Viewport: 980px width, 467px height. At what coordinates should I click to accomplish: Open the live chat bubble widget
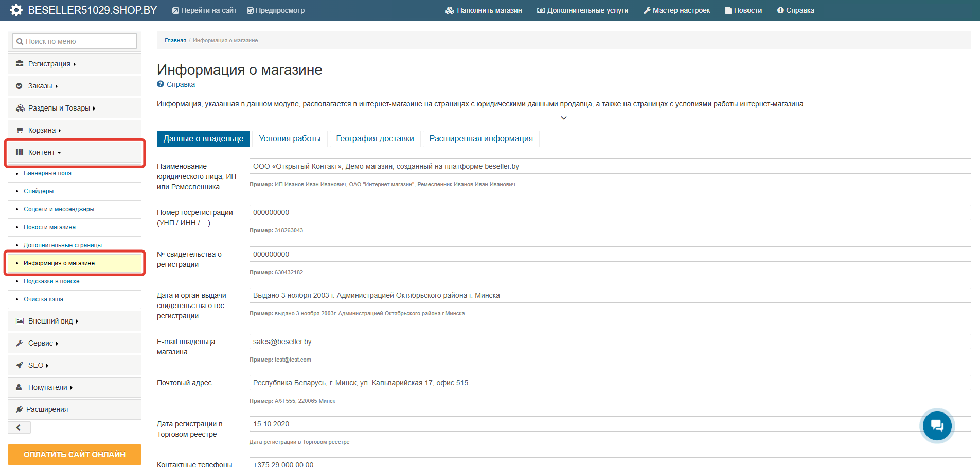coord(937,425)
